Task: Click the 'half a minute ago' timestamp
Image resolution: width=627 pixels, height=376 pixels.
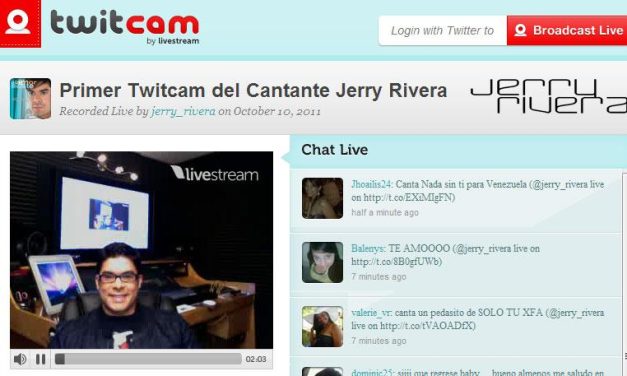Action: pos(385,212)
